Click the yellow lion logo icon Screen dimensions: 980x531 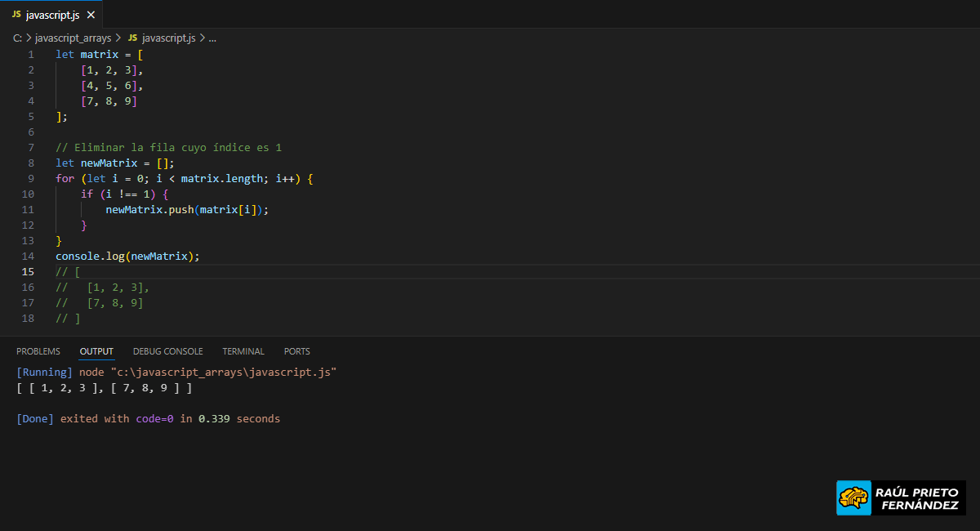point(853,498)
